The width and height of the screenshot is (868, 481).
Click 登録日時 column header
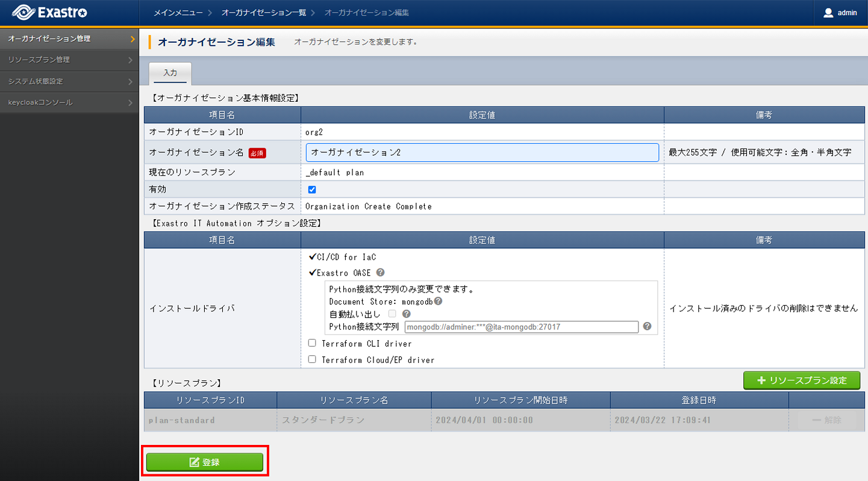pyautogui.click(x=699, y=400)
